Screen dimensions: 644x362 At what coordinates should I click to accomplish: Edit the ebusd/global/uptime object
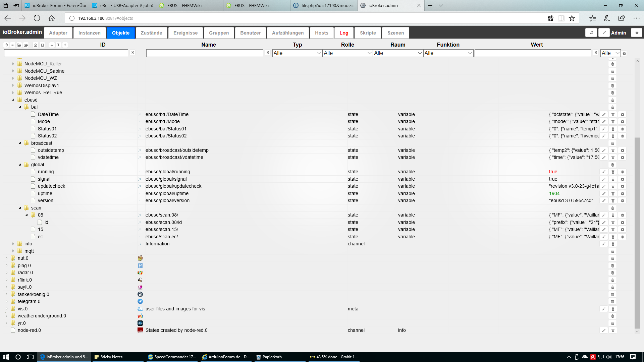(x=604, y=194)
